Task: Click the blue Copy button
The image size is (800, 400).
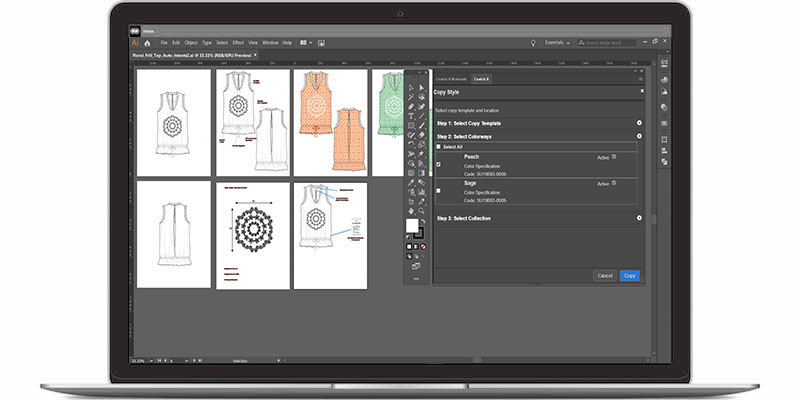Action: pyautogui.click(x=629, y=275)
